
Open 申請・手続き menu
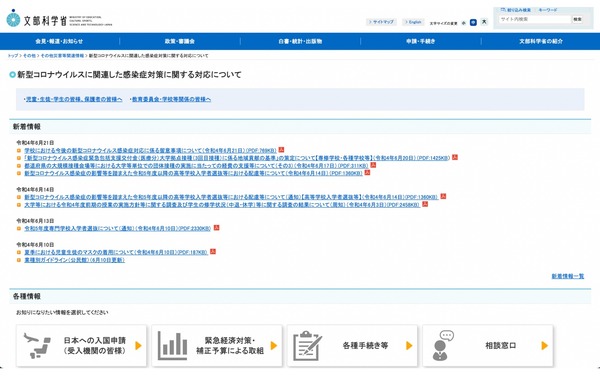[x=421, y=41]
